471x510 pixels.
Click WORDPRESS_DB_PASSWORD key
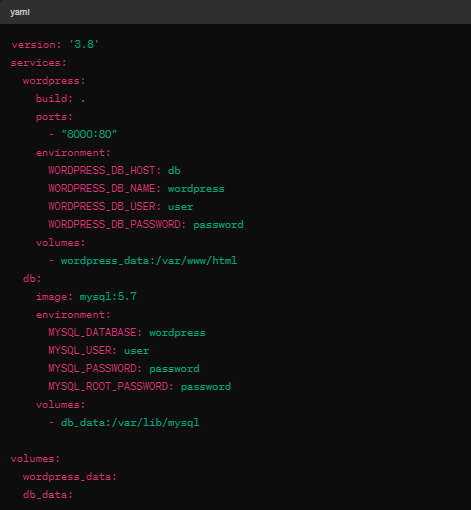pyautogui.click(x=114, y=225)
